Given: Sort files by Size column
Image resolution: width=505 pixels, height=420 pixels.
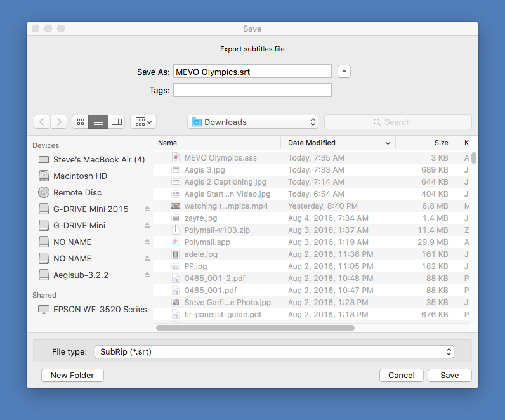Looking at the screenshot, I should (426, 143).
